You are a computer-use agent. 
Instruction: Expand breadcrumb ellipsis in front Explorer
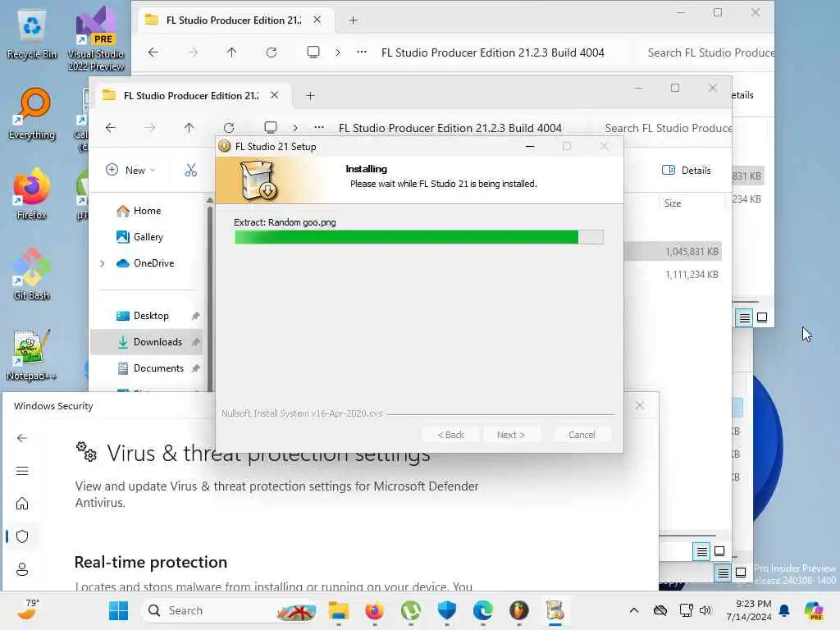tap(319, 127)
